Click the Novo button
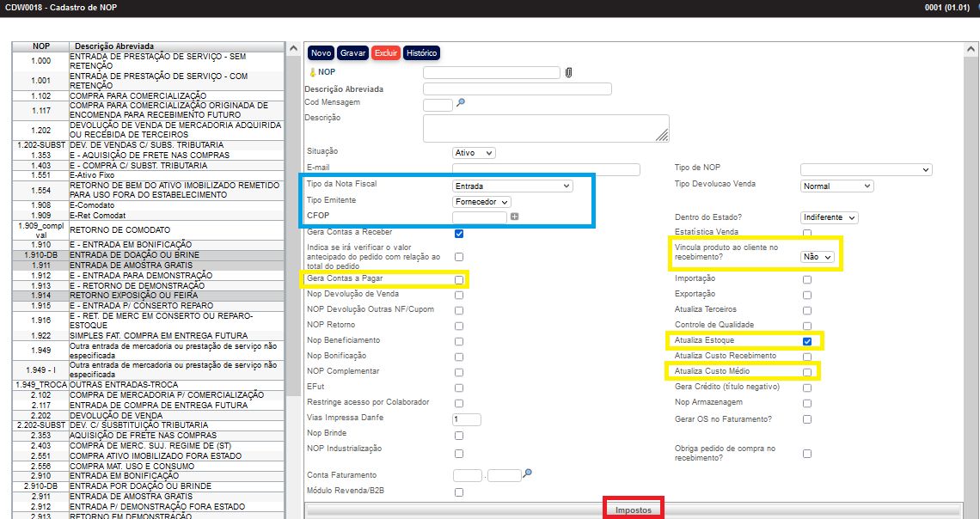980x519 pixels. [321, 53]
